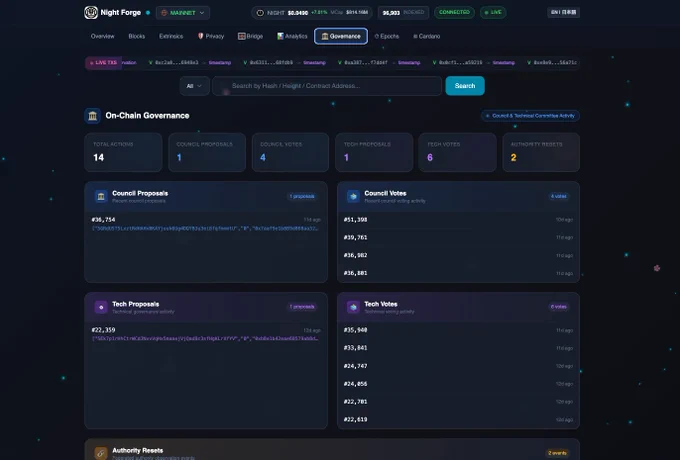680x460 pixels.
Task: Click the '1 proposals' badge in Tech Proposals
Action: (302, 307)
